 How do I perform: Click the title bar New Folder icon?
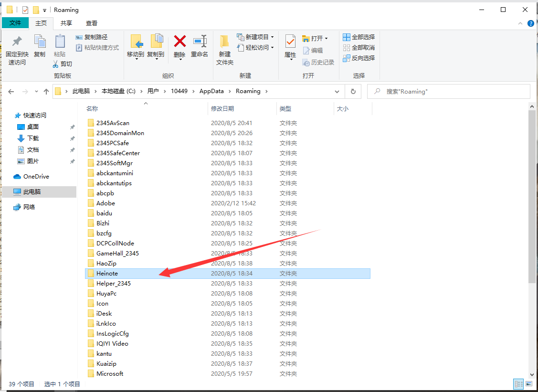(x=36, y=10)
